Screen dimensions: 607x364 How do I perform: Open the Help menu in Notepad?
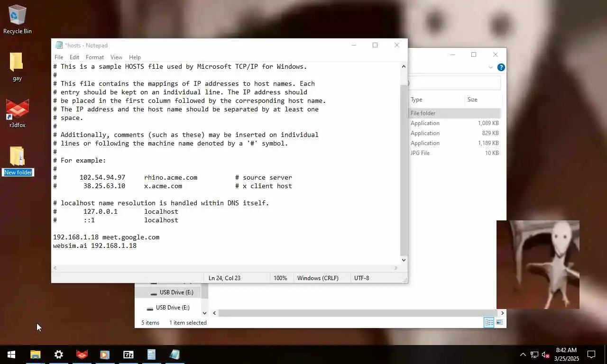[135, 57]
